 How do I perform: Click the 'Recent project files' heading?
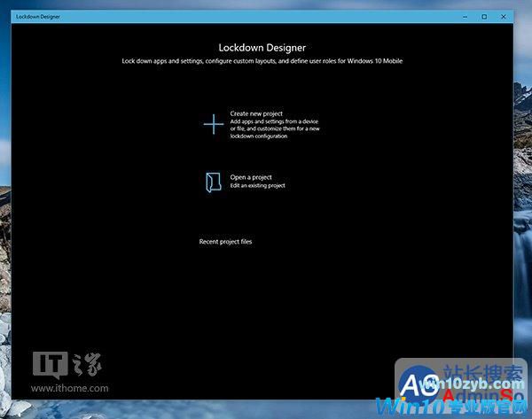click(x=225, y=242)
